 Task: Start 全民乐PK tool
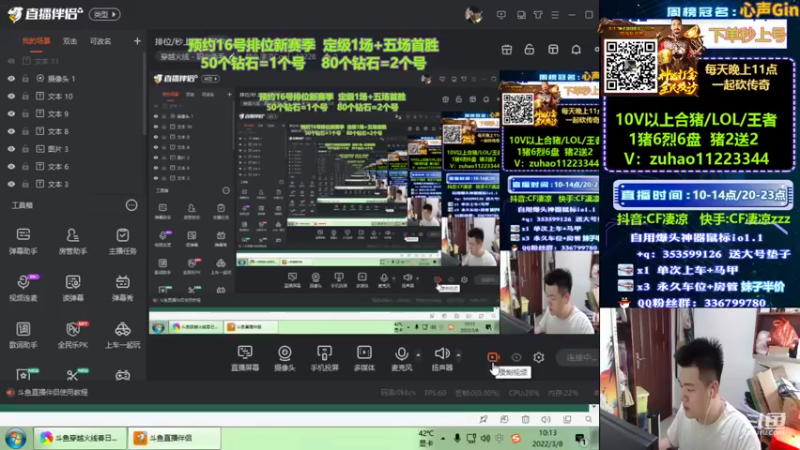[72, 334]
